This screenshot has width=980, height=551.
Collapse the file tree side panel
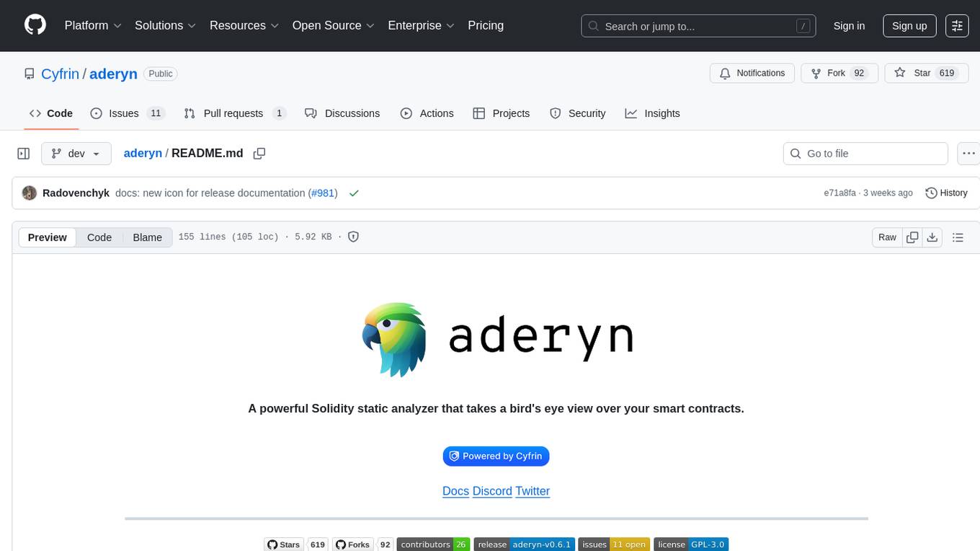point(24,154)
